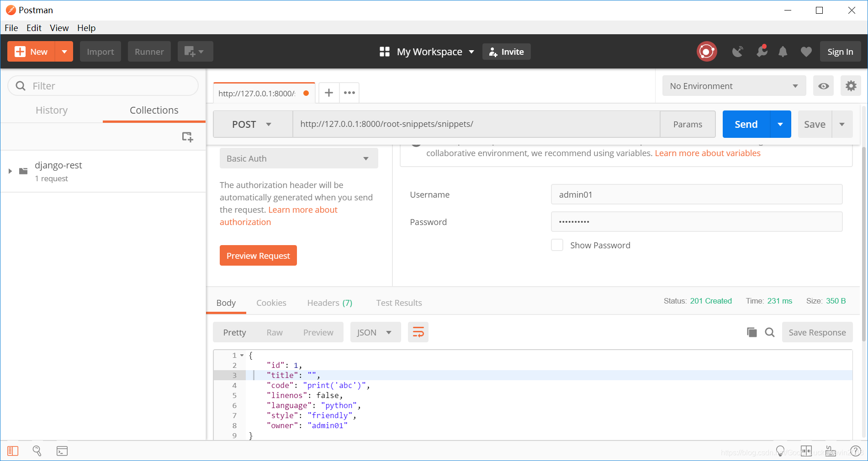
Task: Enable the Show Password checkbox
Action: tap(557, 245)
